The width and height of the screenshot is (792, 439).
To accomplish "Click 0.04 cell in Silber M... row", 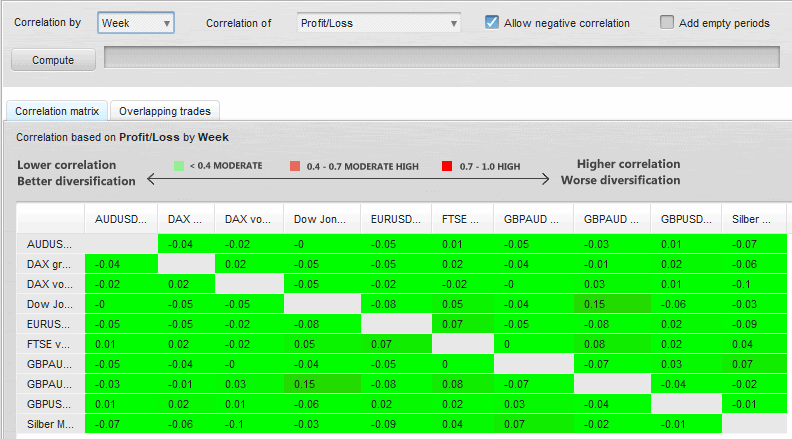I will coord(463,424).
